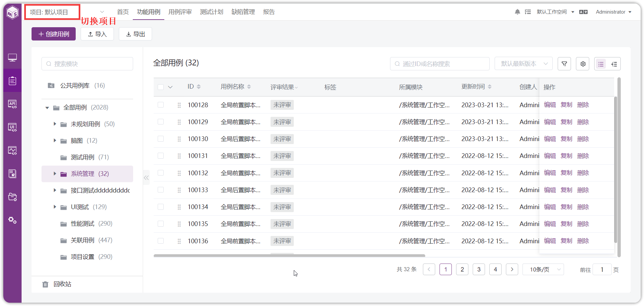Go to the 测试计划 tab
This screenshot has height=306, width=644.
(x=211, y=12)
